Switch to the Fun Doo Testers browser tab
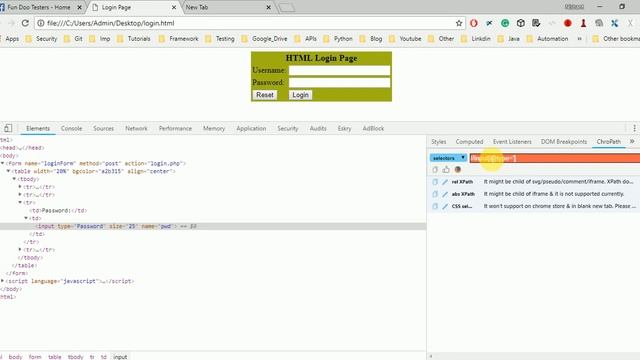This screenshot has height=360, width=640. [39, 7]
